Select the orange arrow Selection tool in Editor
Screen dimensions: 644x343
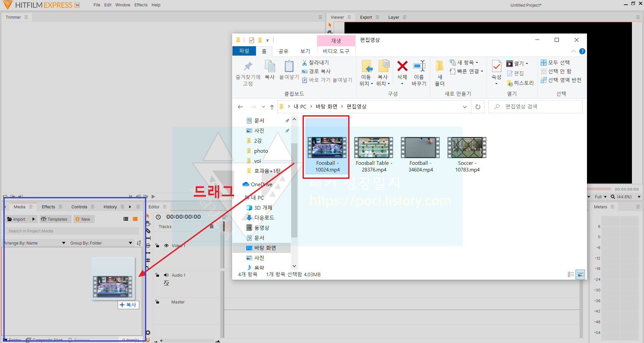(148, 216)
